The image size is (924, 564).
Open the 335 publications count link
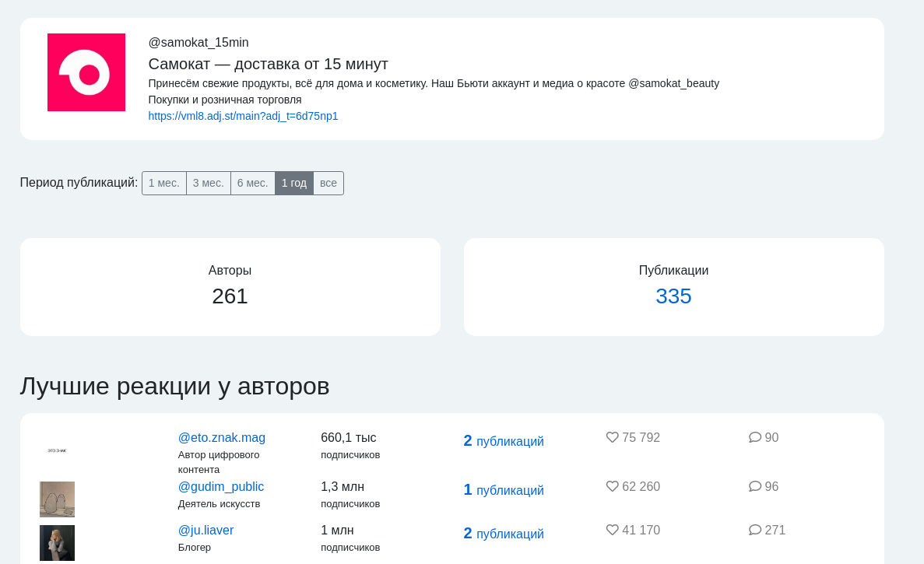pyautogui.click(x=673, y=296)
